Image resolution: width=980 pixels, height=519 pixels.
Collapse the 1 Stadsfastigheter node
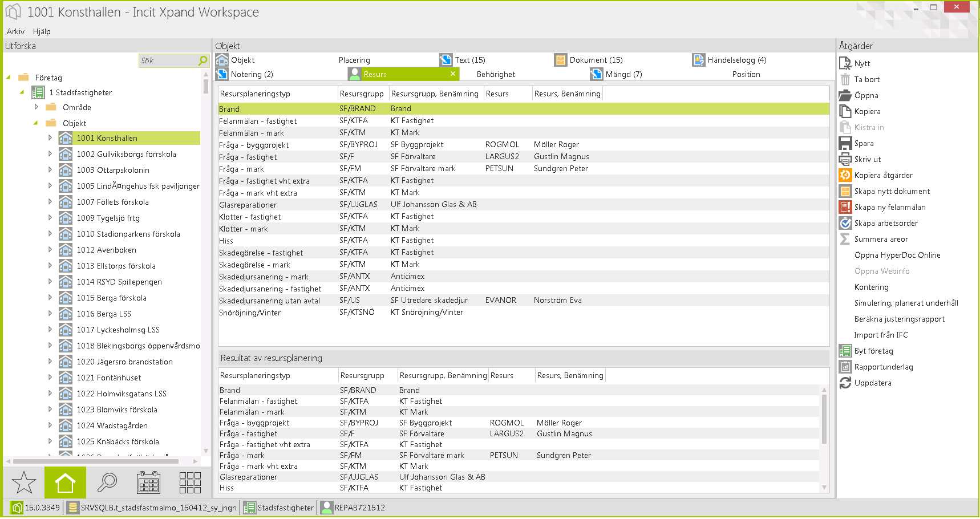click(x=22, y=92)
